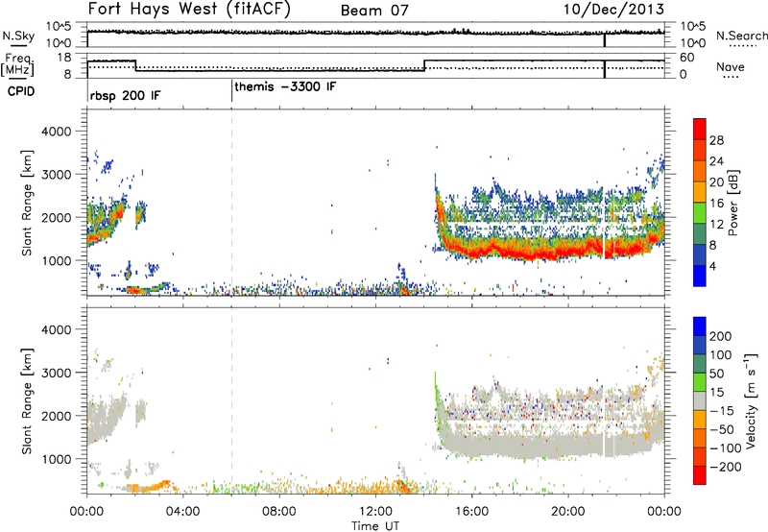Click the '-200' value on Velocity scale

[725, 467]
